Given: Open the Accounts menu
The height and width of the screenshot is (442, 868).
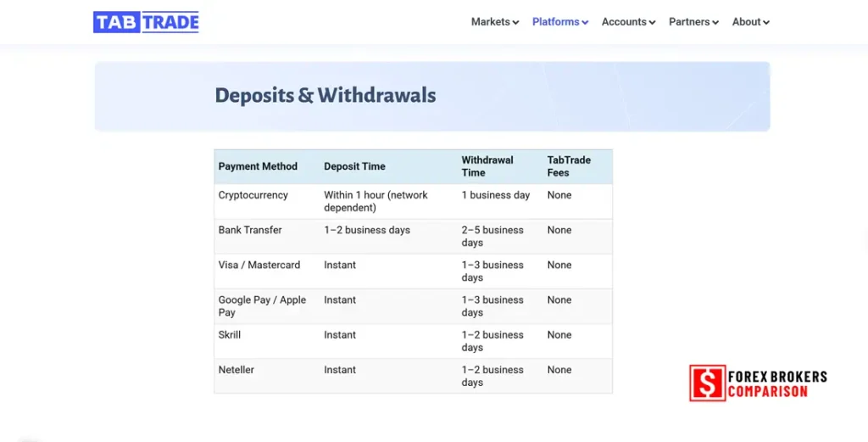Looking at the screenshot, I should tap(628, 22).
